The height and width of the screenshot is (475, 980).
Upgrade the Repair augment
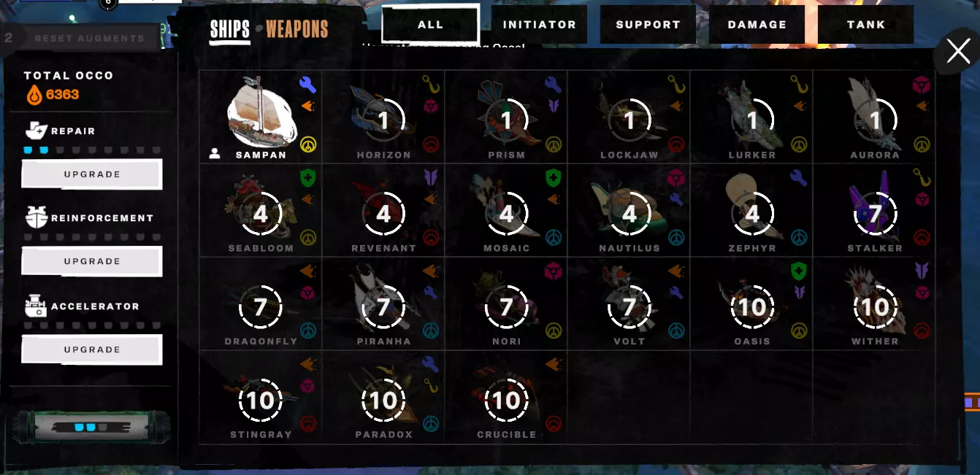point(92,174)
